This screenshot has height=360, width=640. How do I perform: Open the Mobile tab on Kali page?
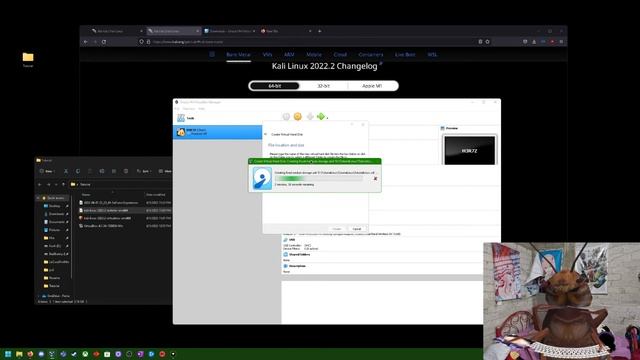click(314, 54)
